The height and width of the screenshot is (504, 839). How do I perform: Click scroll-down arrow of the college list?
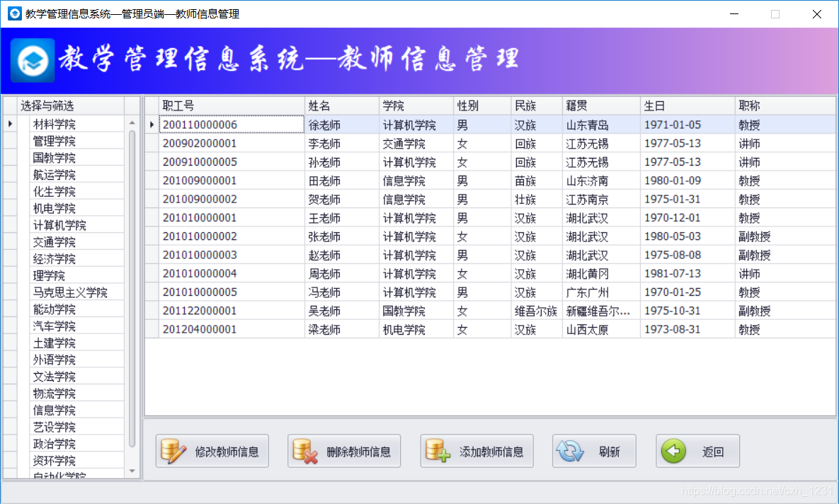pos(132,471)
